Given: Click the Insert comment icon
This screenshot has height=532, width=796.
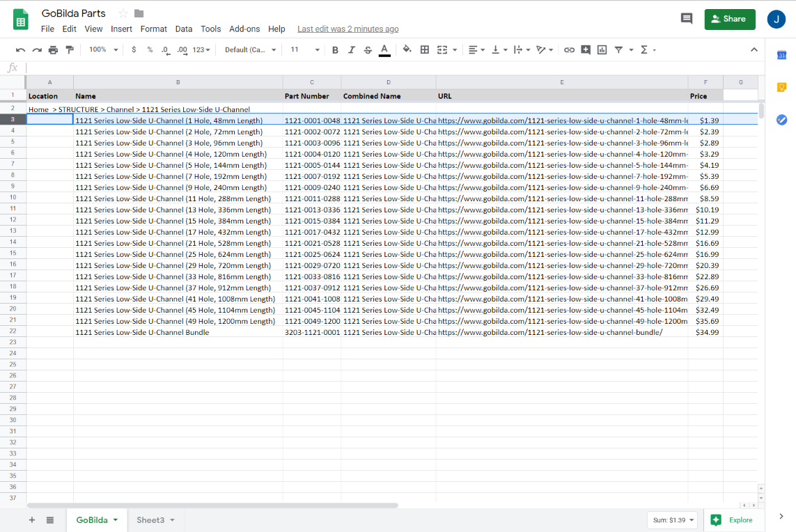Looking at the screenshot, I should coord(586,49).
